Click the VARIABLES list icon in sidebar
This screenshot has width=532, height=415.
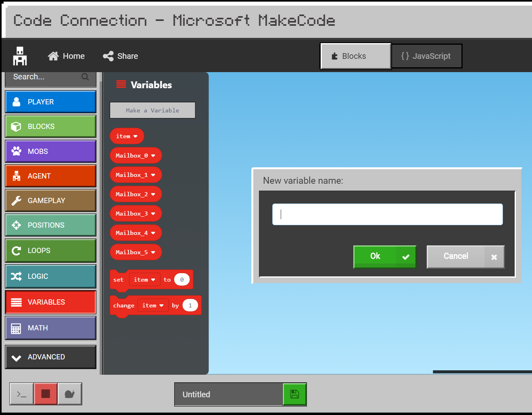coord(16,302)
